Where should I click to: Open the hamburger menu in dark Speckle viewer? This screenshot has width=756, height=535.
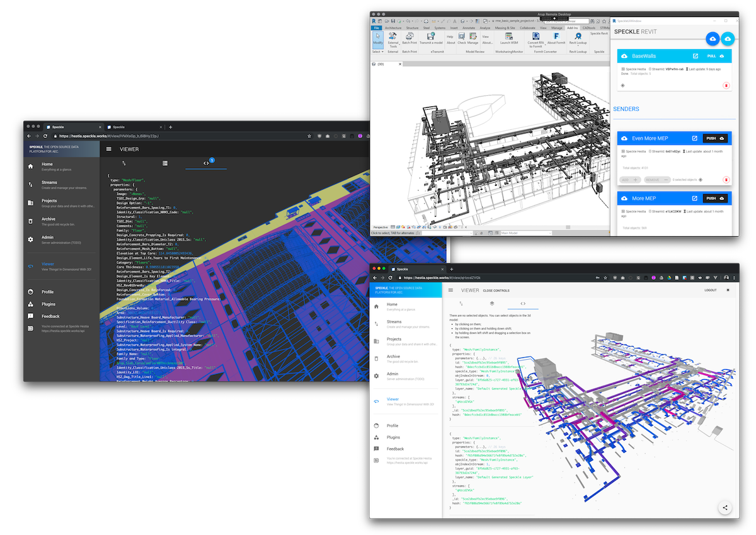click(109, 149)
